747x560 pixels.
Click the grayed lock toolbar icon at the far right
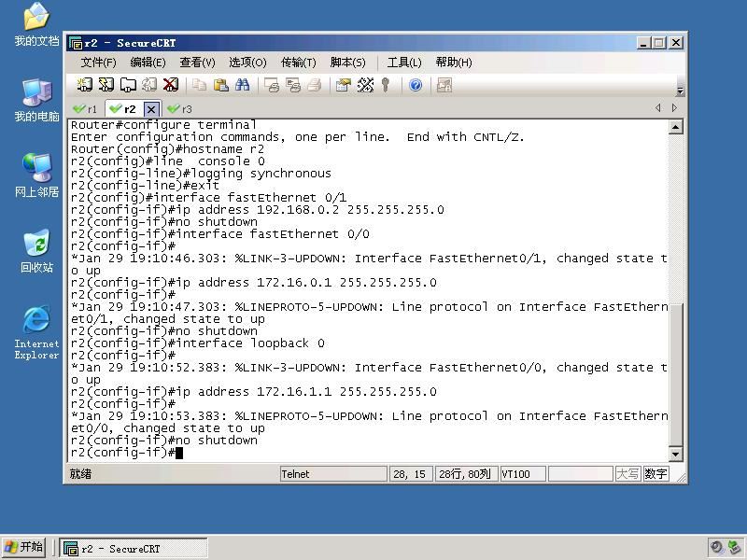click(x=444, y=85)
